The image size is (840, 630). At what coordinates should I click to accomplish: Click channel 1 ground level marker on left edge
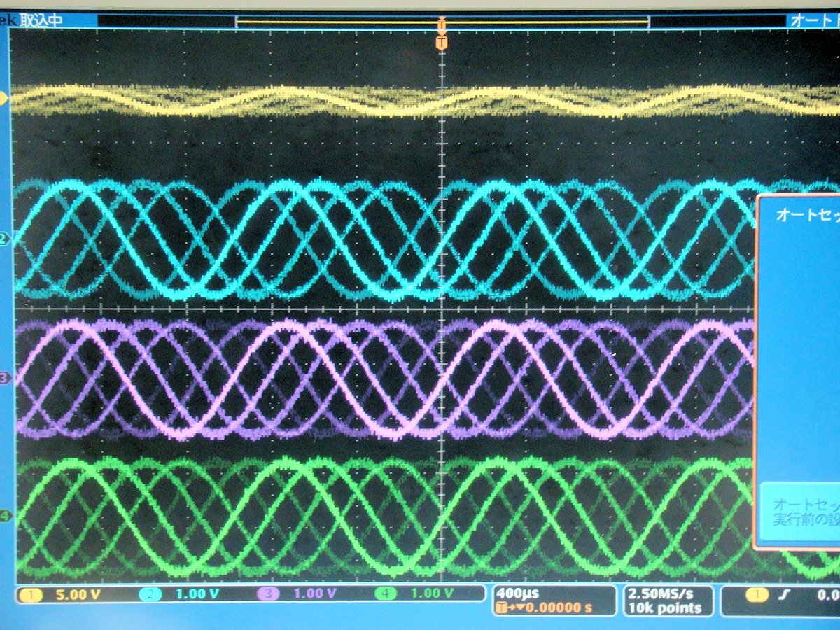pos(4,99)
